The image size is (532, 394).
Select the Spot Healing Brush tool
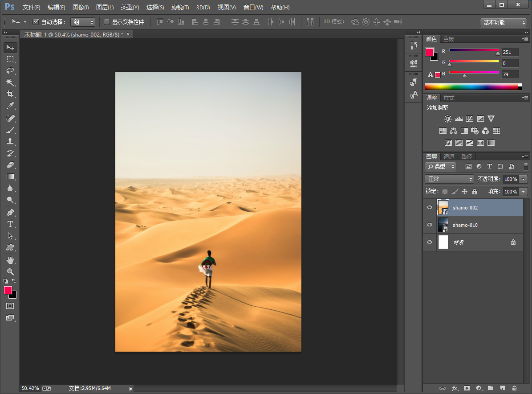(10, 119)
